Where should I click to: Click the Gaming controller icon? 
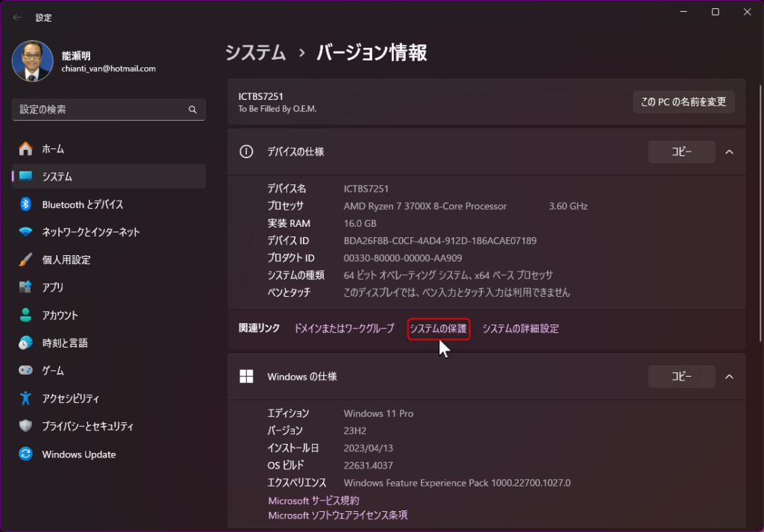pos(25,370)
